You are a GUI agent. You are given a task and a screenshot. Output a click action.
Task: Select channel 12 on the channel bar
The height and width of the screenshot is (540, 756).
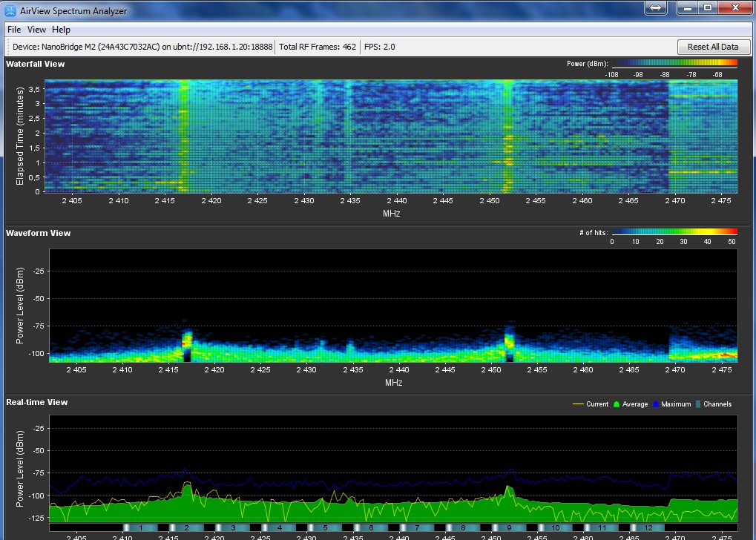[648, 527]
